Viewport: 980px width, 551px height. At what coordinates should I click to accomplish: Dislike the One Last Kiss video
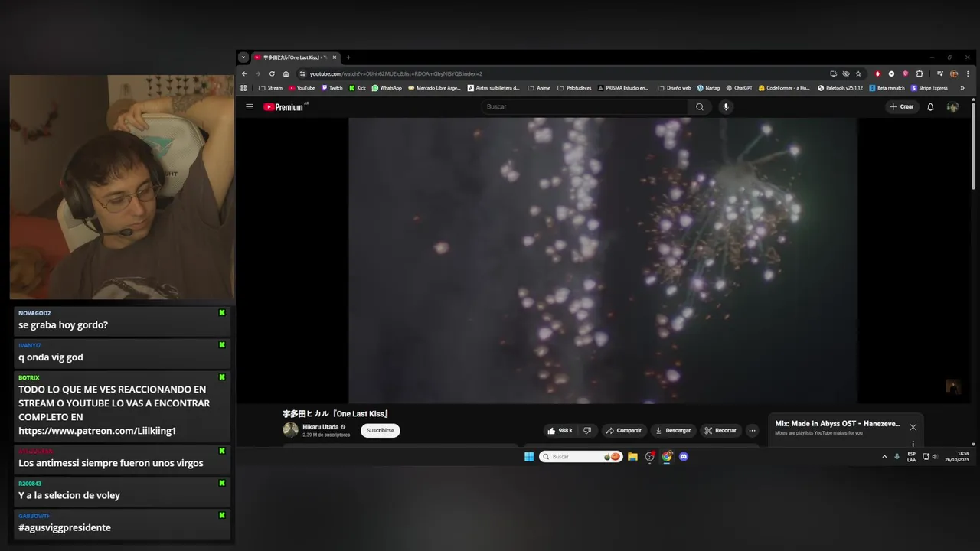pos(587,431)
